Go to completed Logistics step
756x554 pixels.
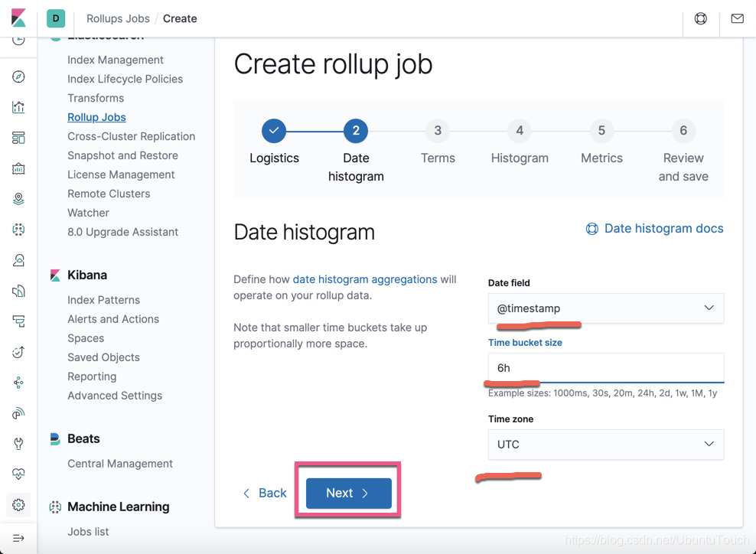tap(274, 131)
